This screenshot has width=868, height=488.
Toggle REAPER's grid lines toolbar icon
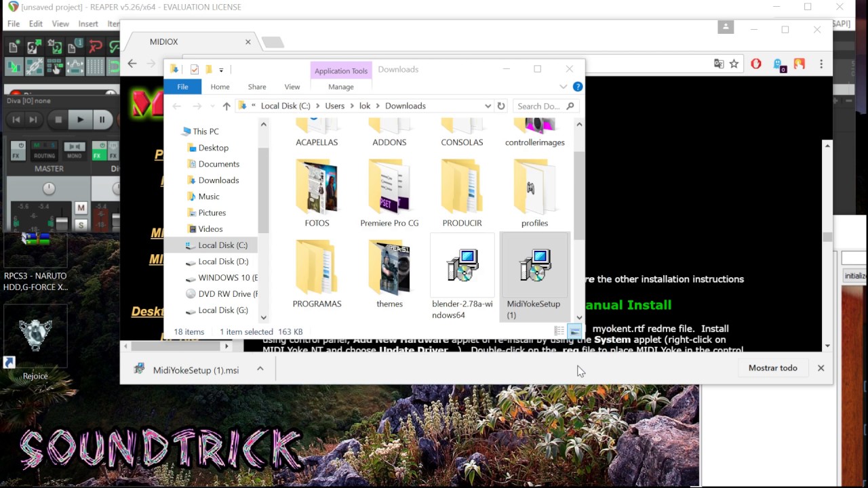pyautogui.click(x=96, y=66)
